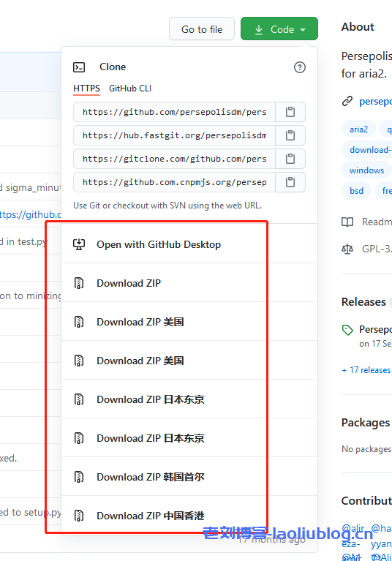Click the Clone heading text
This screenshot has height=561, width=392.
coord(113,67)
